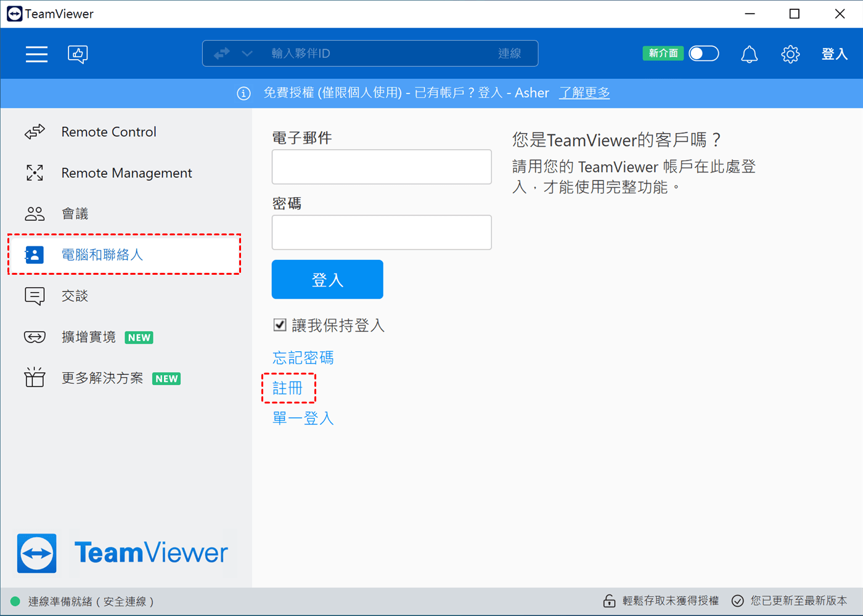Image resolution: width=863 pixels, height=616 pixels.
Task: Open the 忘記密碼 link
Action: point(303,358)
